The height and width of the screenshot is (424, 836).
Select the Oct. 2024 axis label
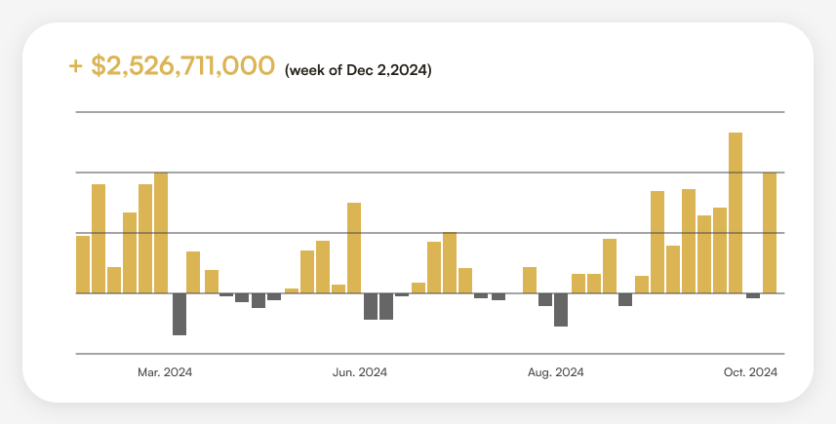750,373
